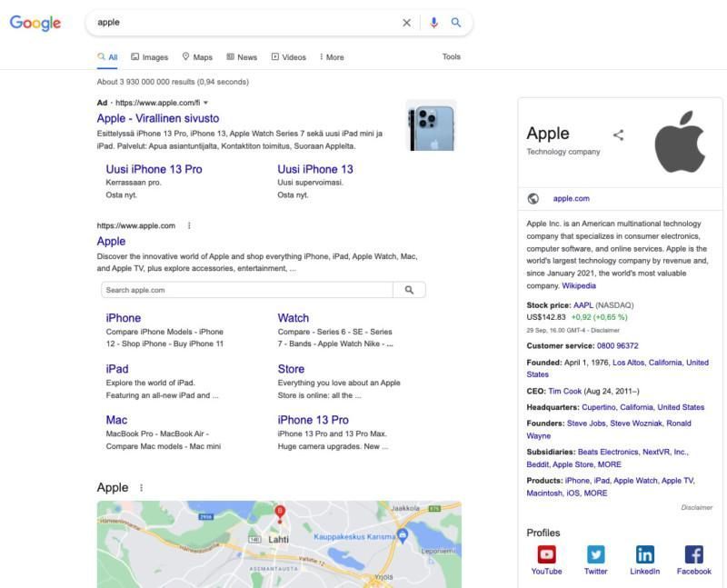Open the iPad sitelink
The width and height of the screenshot is (727, 588).
pyautogui.click(x=117, y=369)
